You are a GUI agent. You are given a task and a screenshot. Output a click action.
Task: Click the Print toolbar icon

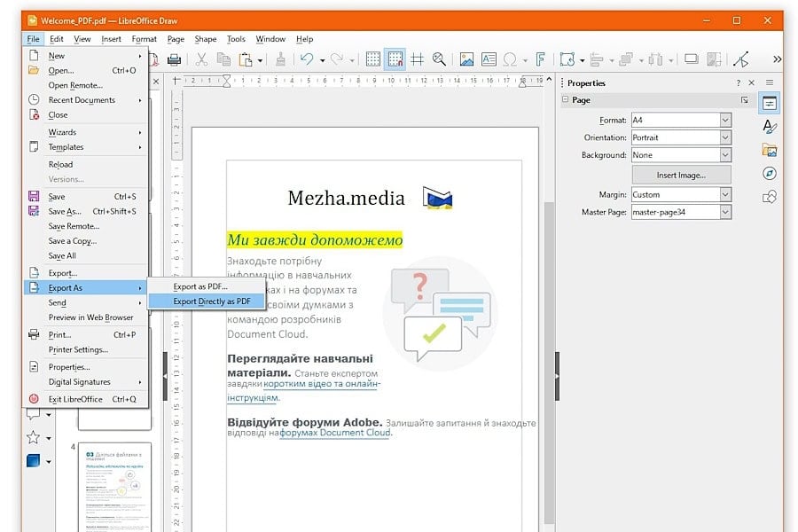pos(174,59)
